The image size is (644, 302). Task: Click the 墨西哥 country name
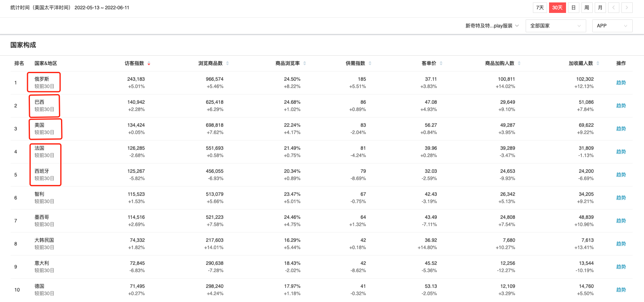coord(42,217)
